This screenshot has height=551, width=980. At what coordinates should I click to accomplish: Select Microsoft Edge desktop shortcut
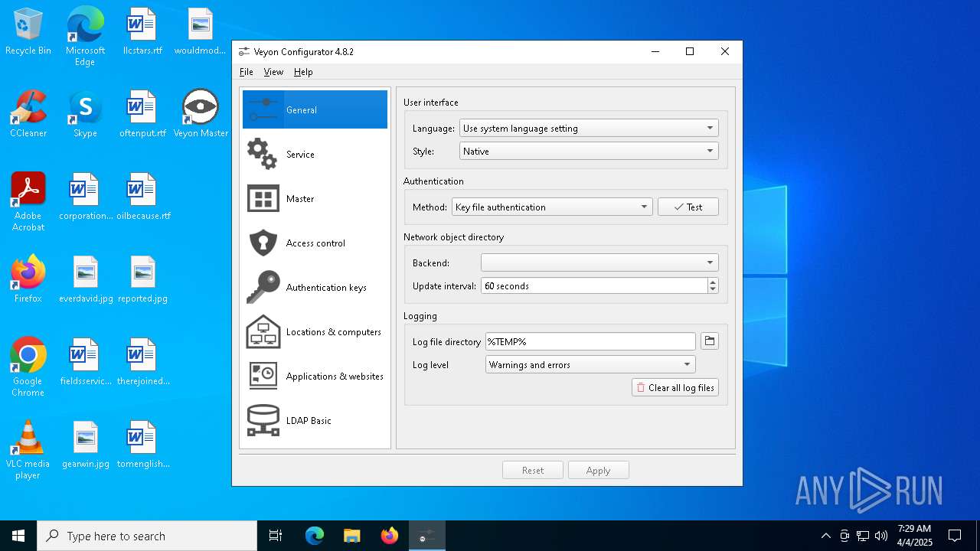click(x=85, y=36)
